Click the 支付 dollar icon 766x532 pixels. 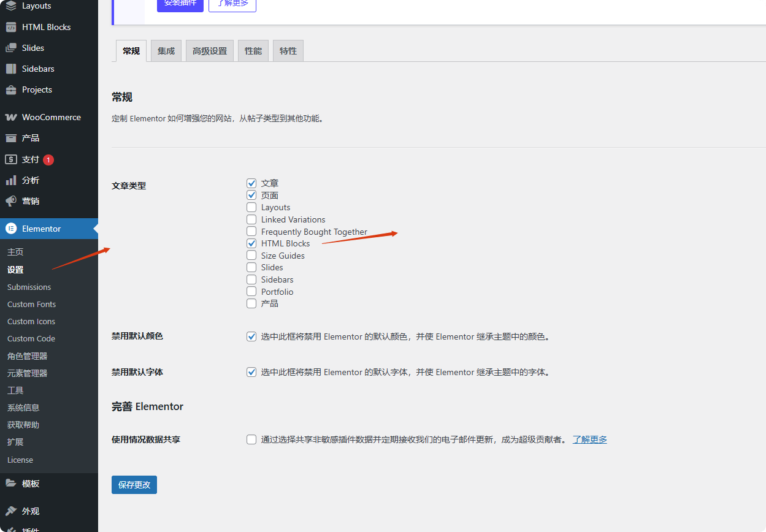click(11, 159)
